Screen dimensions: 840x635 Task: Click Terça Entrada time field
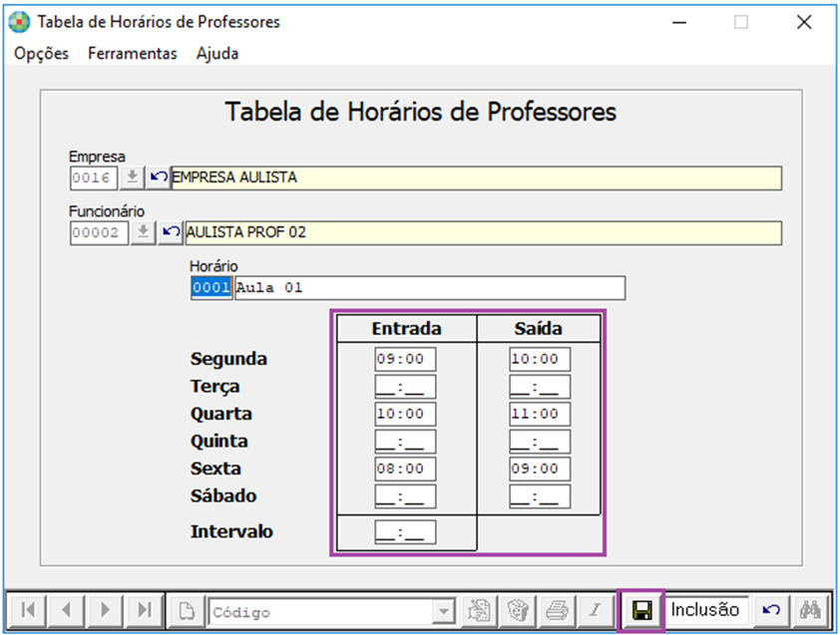[x=406, y=387]
